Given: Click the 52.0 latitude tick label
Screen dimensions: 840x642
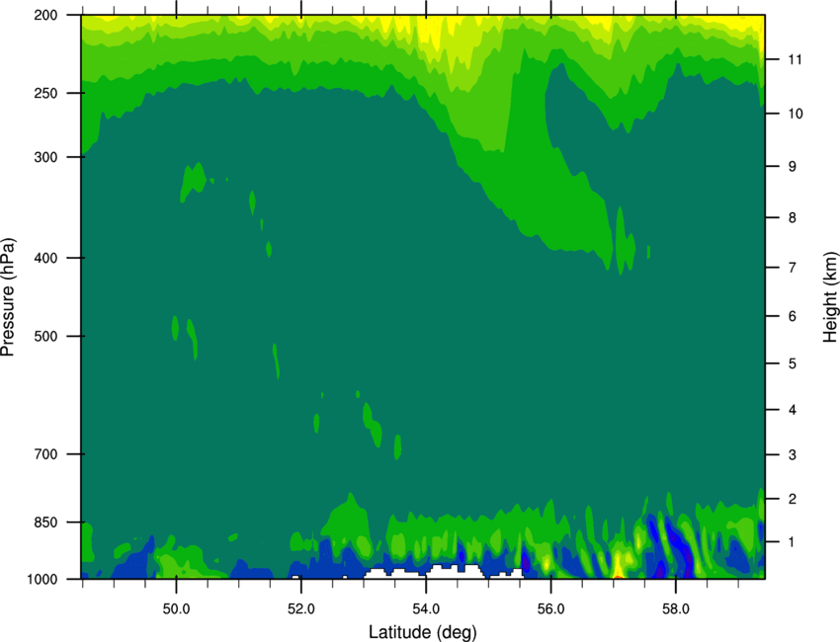Looking at the screenshot, I should tap(301, 609).
